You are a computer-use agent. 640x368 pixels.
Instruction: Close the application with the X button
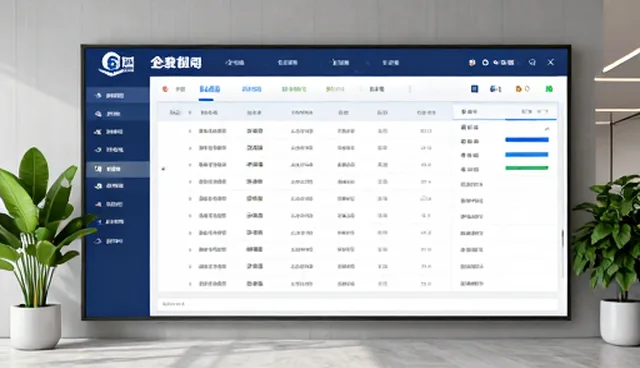click(x=551, y=62)
